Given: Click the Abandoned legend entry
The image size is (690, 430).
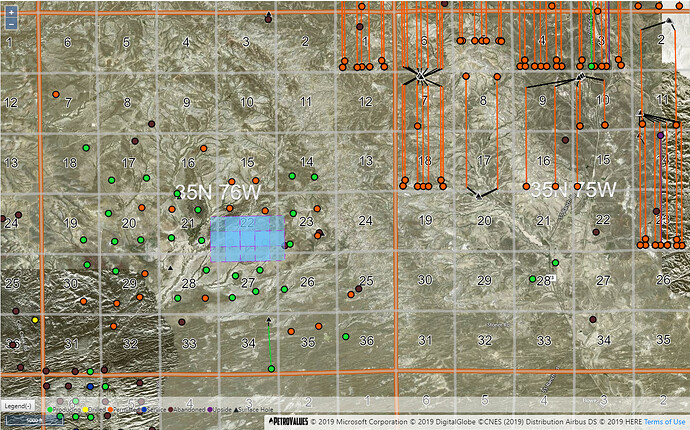Looking at the screenshot, I should [x=187, y=410].
